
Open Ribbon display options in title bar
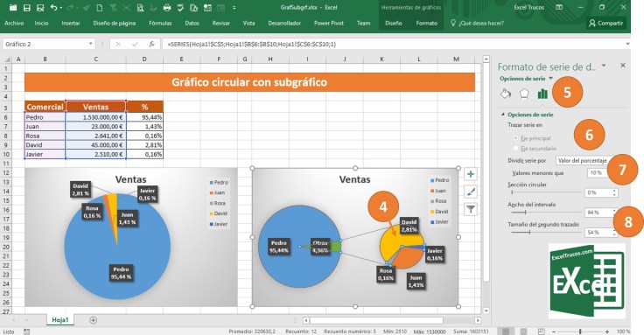click(559, 7)
